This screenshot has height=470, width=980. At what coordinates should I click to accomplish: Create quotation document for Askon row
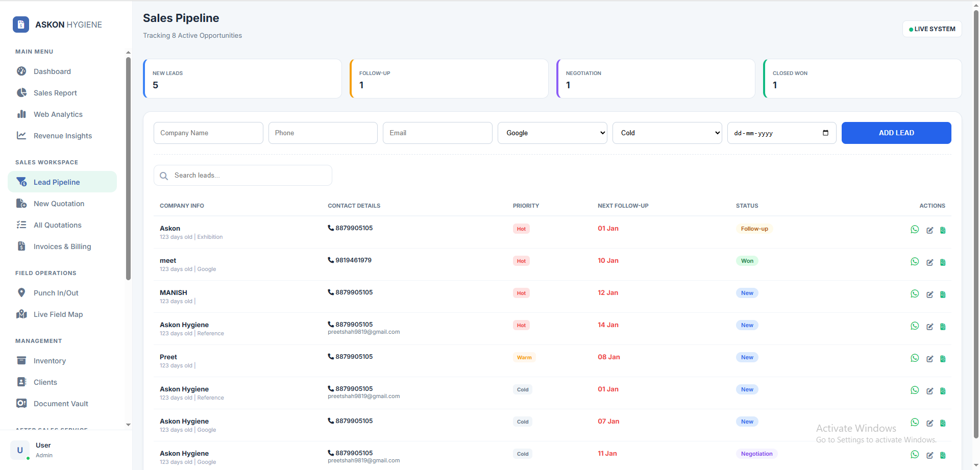tap(943, 230)
